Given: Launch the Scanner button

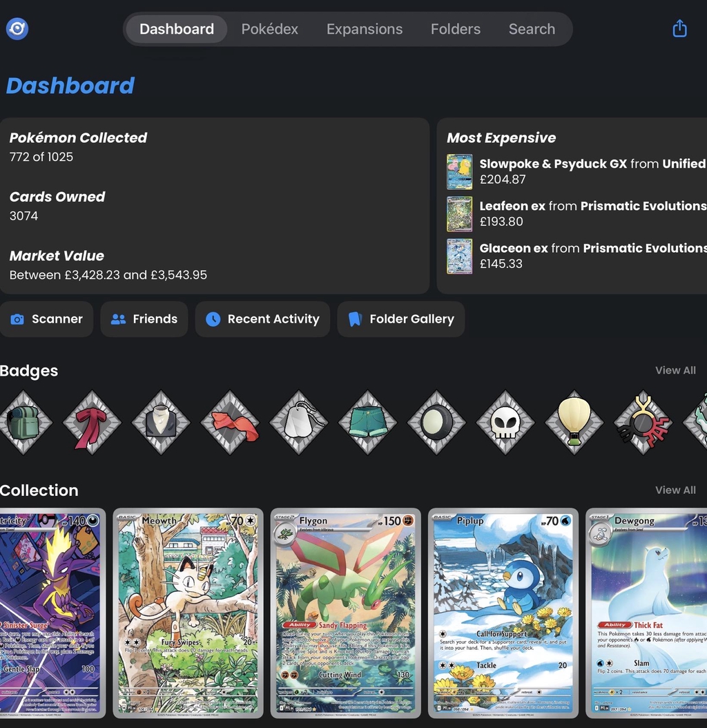Looking at the screenshot, I should click(46, 319).
